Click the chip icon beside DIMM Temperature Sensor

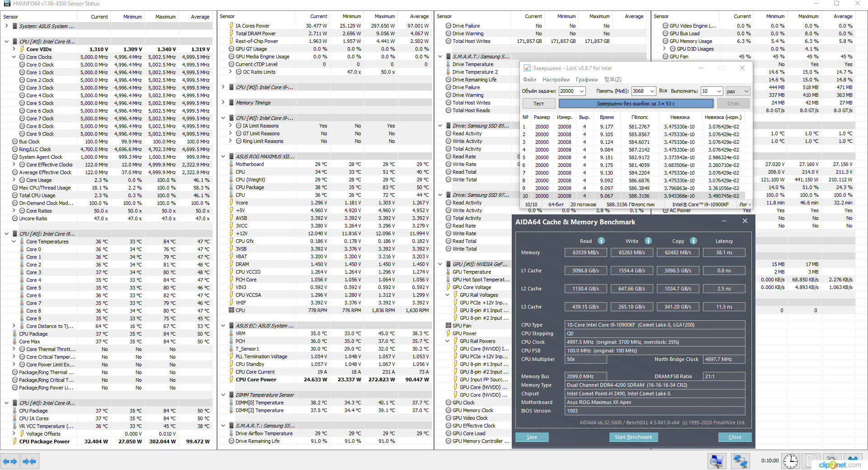click(x=231, y=395)
